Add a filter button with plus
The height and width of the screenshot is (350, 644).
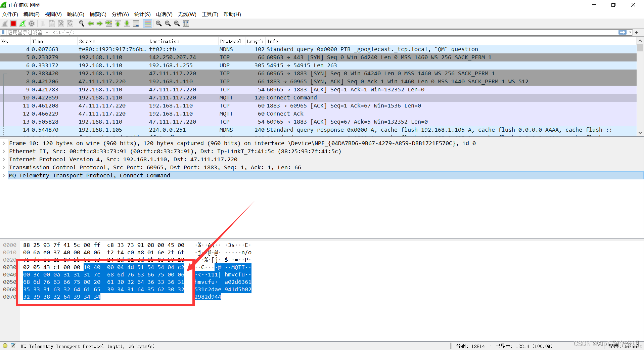click(636, 33)
